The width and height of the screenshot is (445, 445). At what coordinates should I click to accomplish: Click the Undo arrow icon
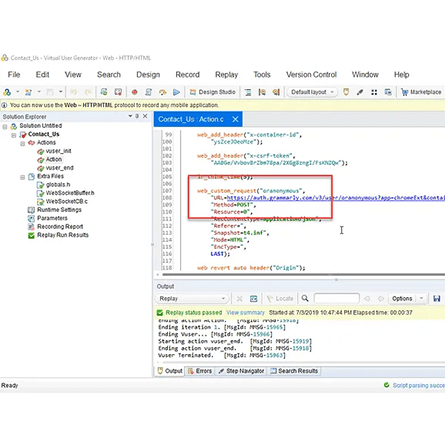[x=73, y=92]
